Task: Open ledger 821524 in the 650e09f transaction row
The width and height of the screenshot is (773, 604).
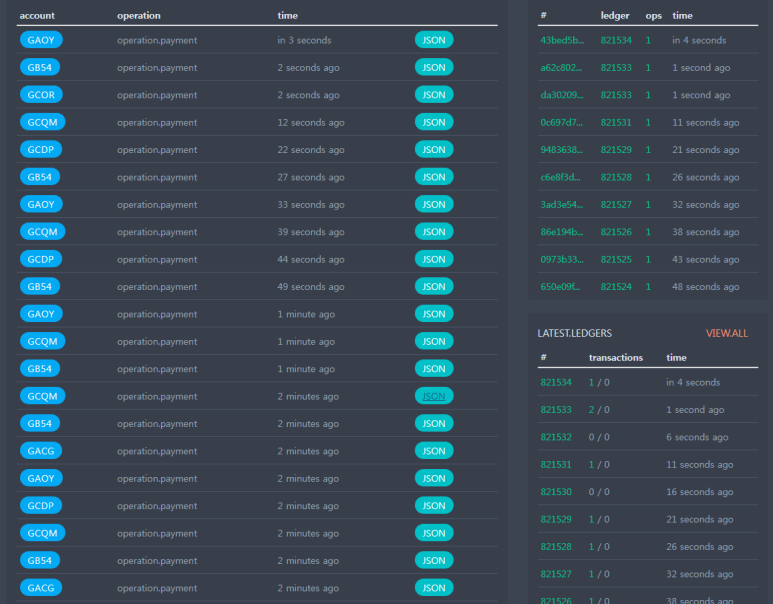Action: tap(616, 286)
